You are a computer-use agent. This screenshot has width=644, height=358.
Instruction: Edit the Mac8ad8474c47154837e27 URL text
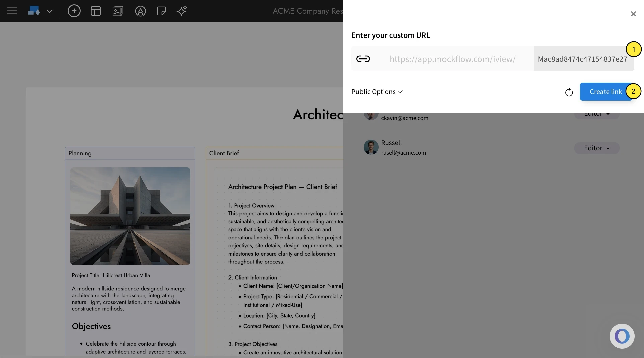pyautogui.click(x=582, y=59)
